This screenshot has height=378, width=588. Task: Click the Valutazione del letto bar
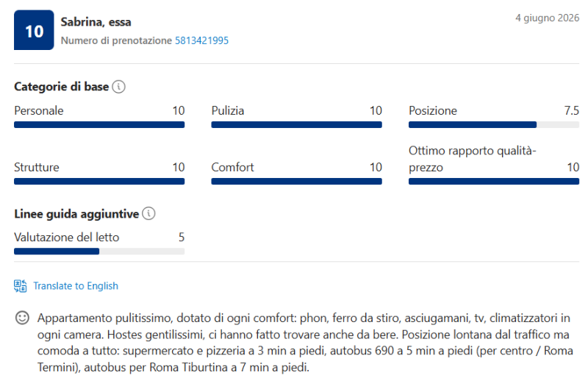99,252
